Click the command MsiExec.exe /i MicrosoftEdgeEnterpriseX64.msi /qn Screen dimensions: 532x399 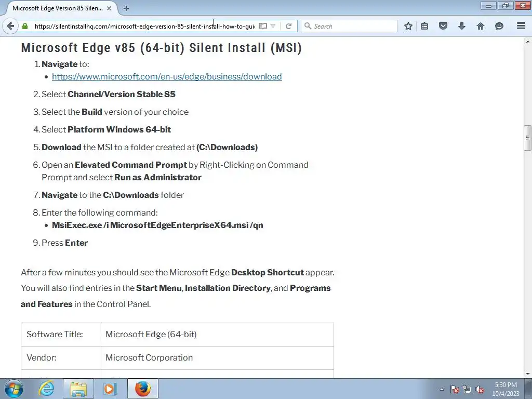click(157, 225)
